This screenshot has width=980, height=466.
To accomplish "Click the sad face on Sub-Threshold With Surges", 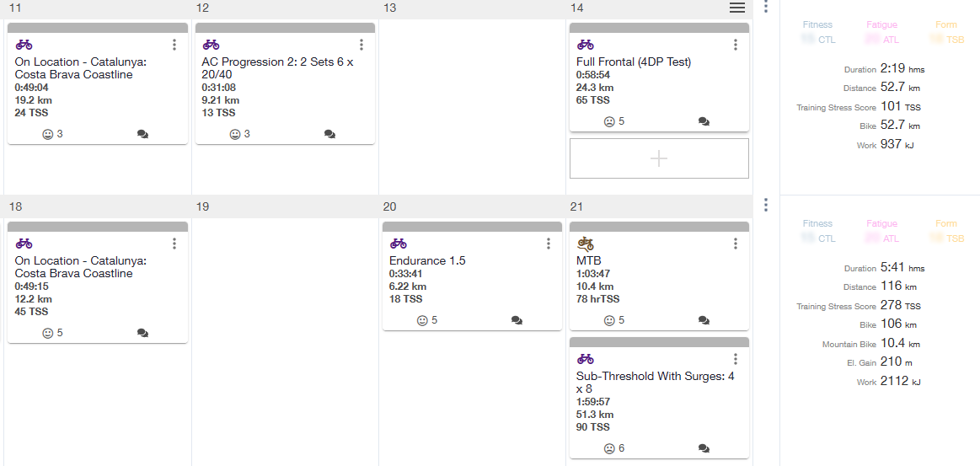I will pyautogui.click(x=608, y=448).
